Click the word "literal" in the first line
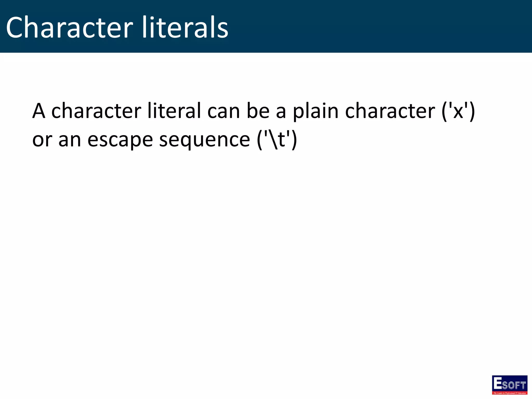 click(174, 111)
